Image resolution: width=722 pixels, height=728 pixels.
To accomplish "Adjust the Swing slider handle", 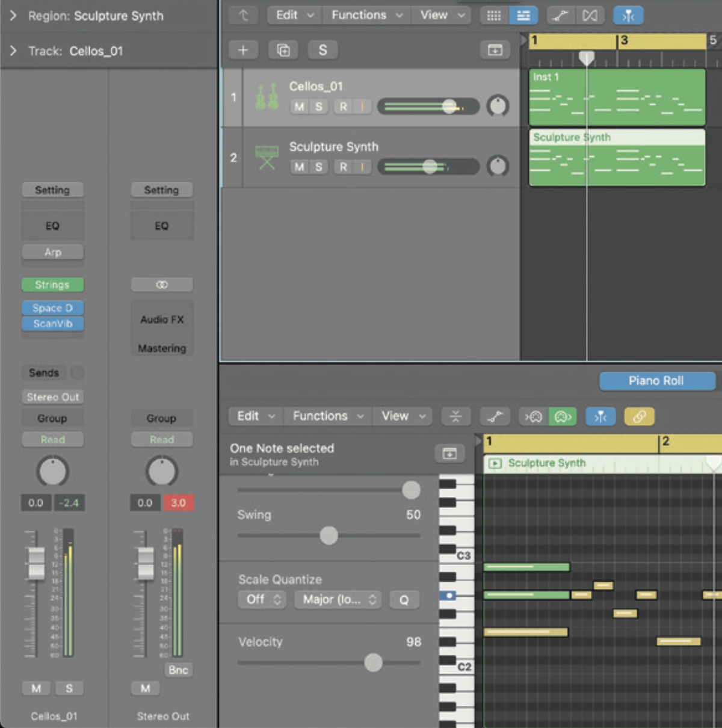I will point(329,535).
